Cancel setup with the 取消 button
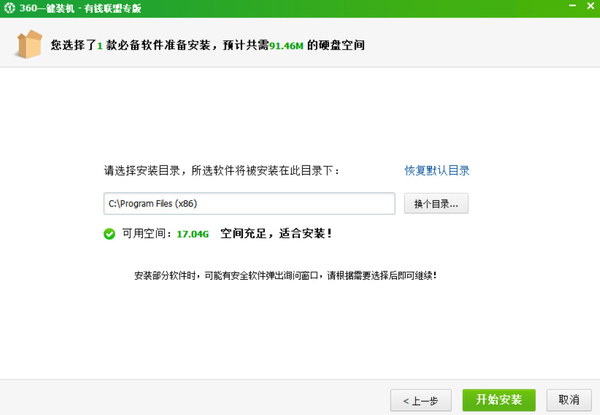 [569, 400]
